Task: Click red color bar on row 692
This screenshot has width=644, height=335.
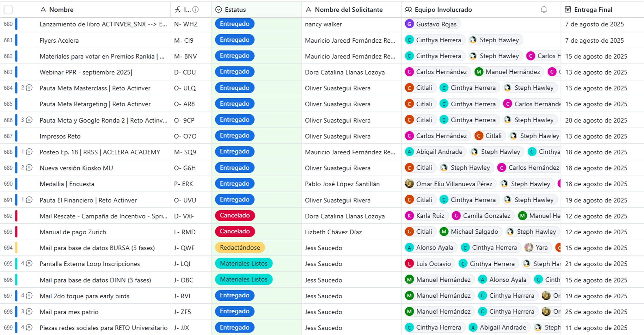Action: (x=16, y=216)
